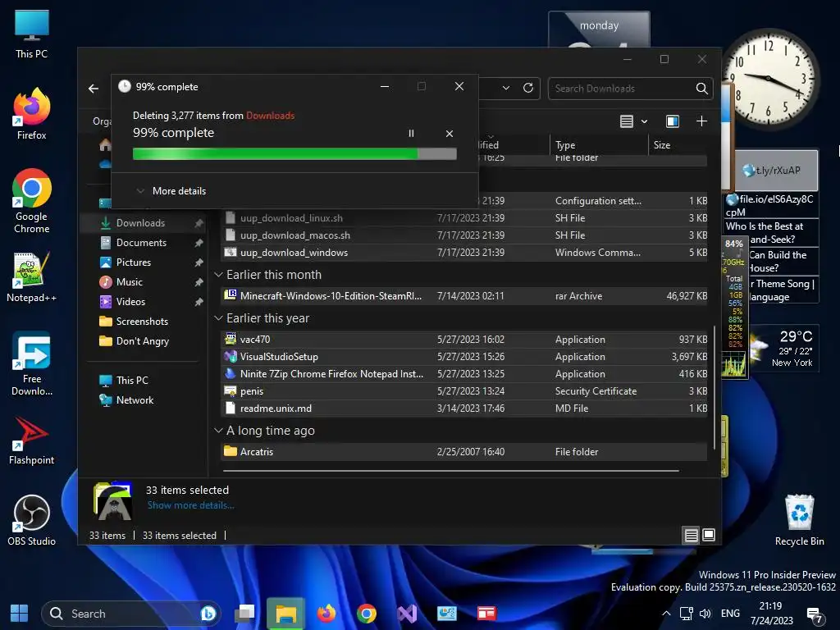Image resolution: width=840 pixels, height=630 pixels.
Task: Click the Explorer back arrow
Action: pyautogui.click(x=94, y=89)
